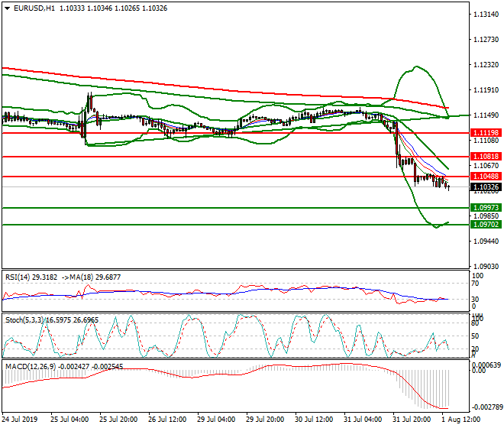Select the 1.12320 price scale value
The image size is (504, 428).
pyautogui.click(x=486, y=65)
